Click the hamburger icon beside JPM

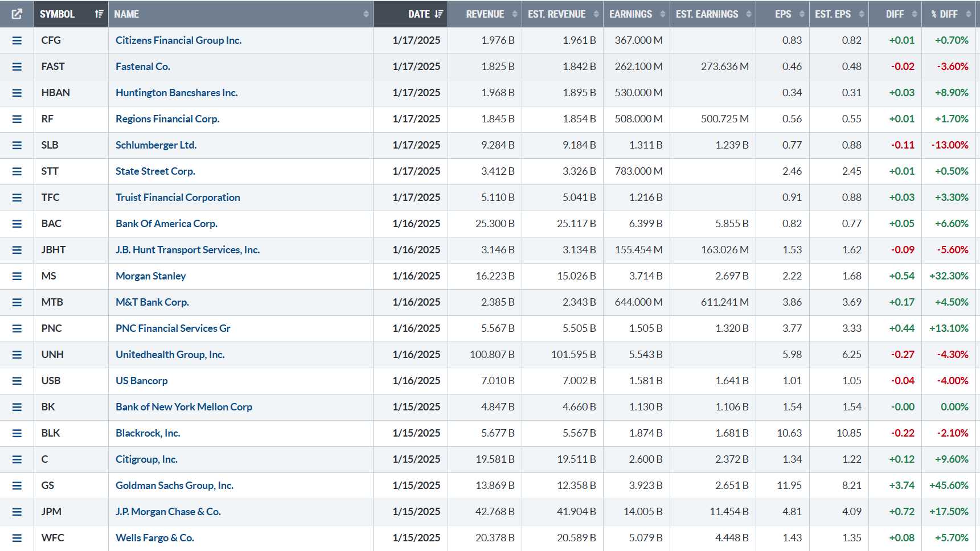click(x=17, y=512)
